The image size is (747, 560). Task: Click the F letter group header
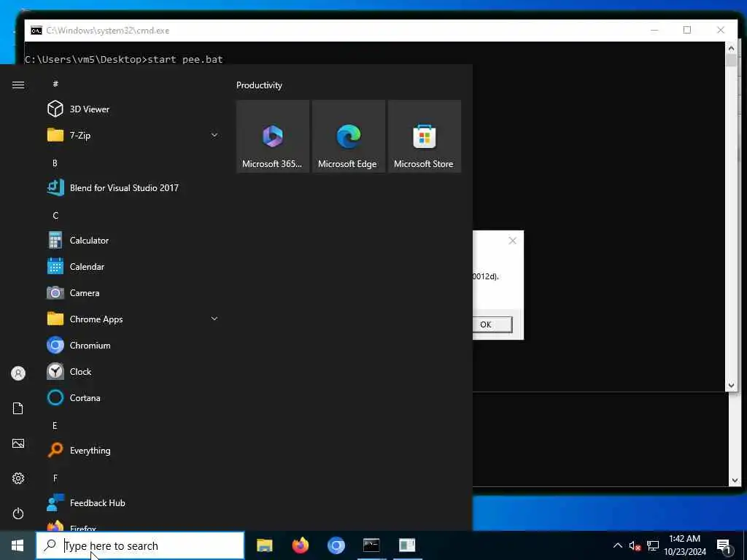point(55,478)
